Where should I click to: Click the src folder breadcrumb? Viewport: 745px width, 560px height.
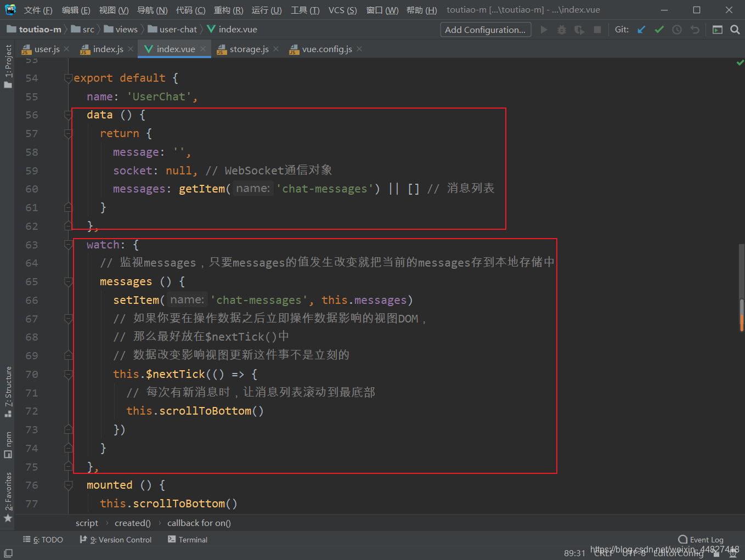(x=83, y=29)
